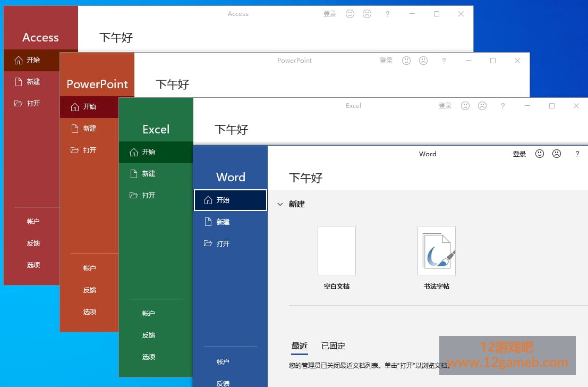
Task: Open help question mark in PowerPoint window
Action: [444, 61]
